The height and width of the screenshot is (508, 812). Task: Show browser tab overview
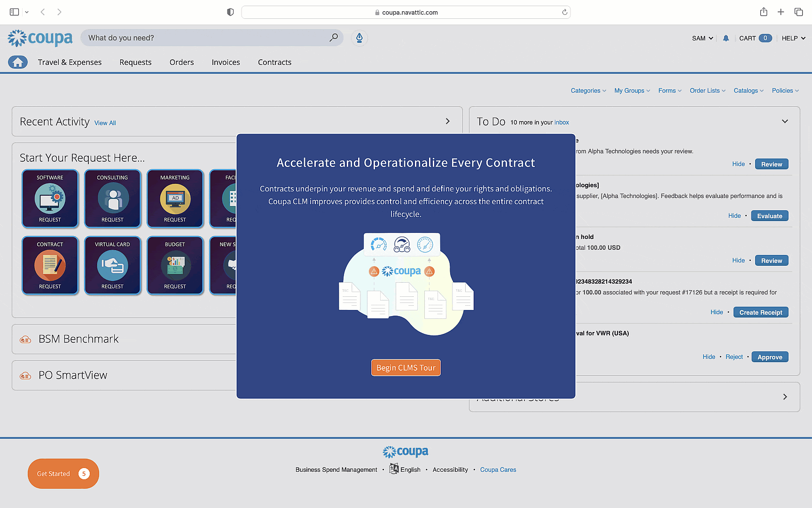point(798,12)
